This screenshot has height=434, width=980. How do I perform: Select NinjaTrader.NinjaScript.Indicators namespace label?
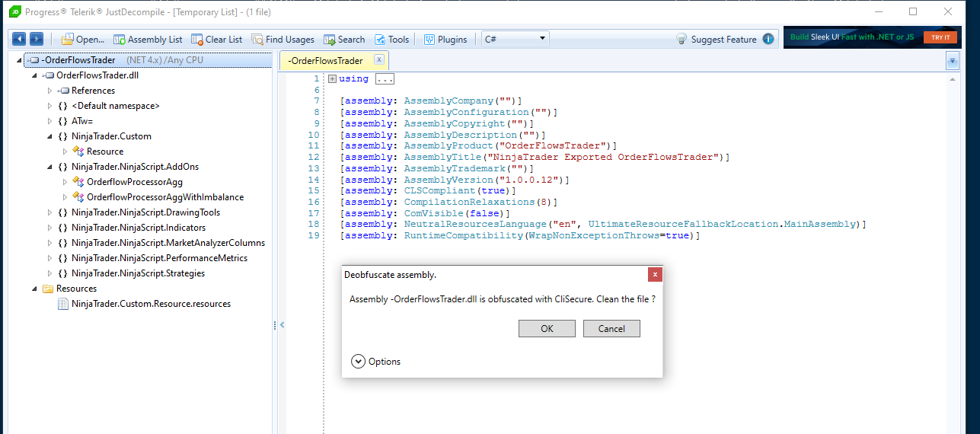[x=139, y=228]
